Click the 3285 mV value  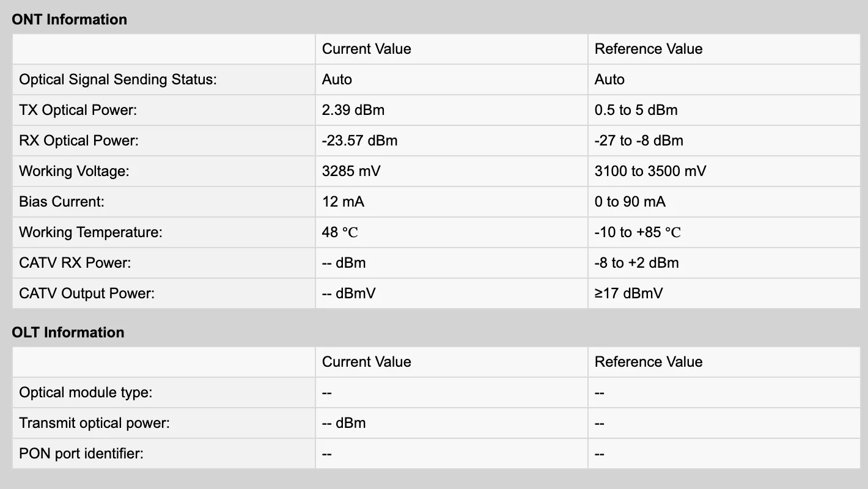click(351, 171)
